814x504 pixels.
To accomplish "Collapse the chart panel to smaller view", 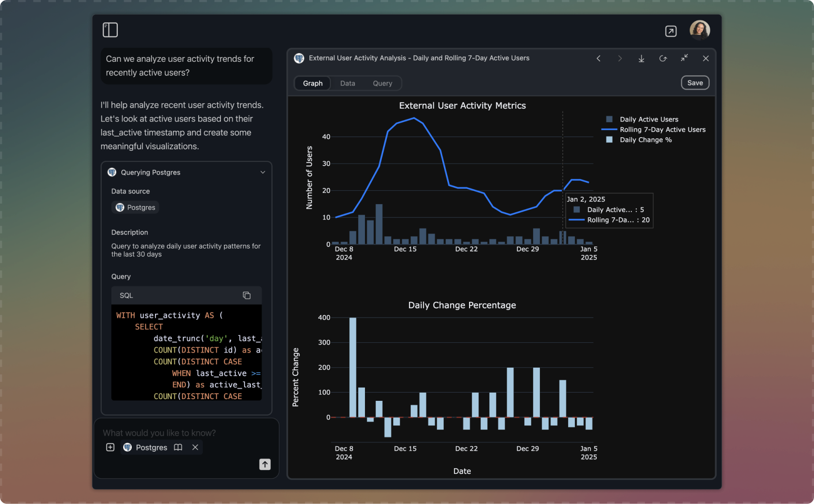I will (684, 58).
